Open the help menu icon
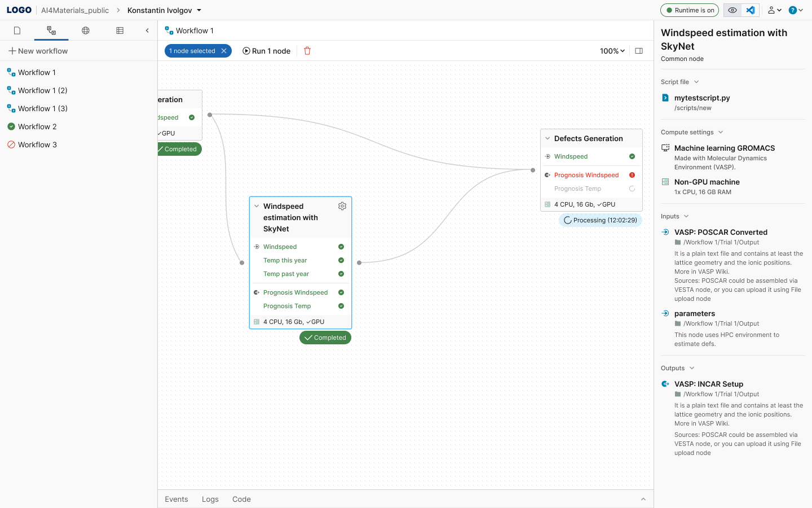 (x=795, y=10)
